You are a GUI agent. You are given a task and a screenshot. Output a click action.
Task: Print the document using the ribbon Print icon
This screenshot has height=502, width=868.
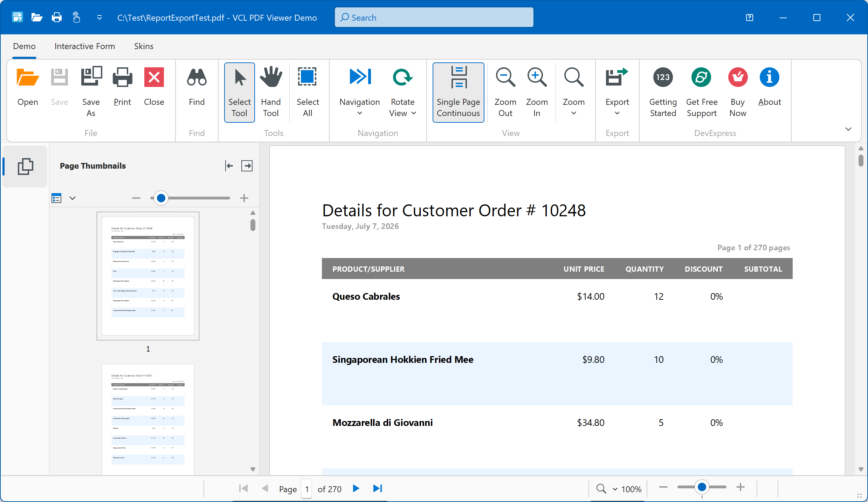[x=122, y=77]
